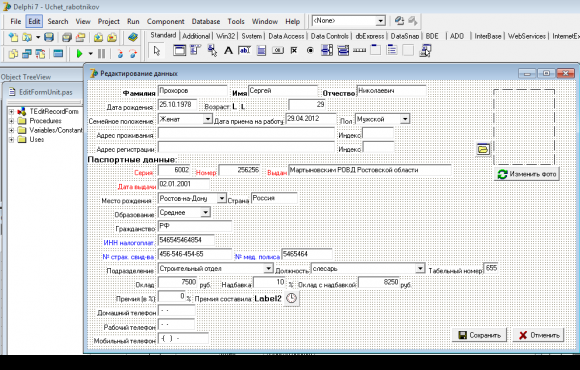Click the clock icon beside Label2
580x370 pixels.
tap(291, 298)
